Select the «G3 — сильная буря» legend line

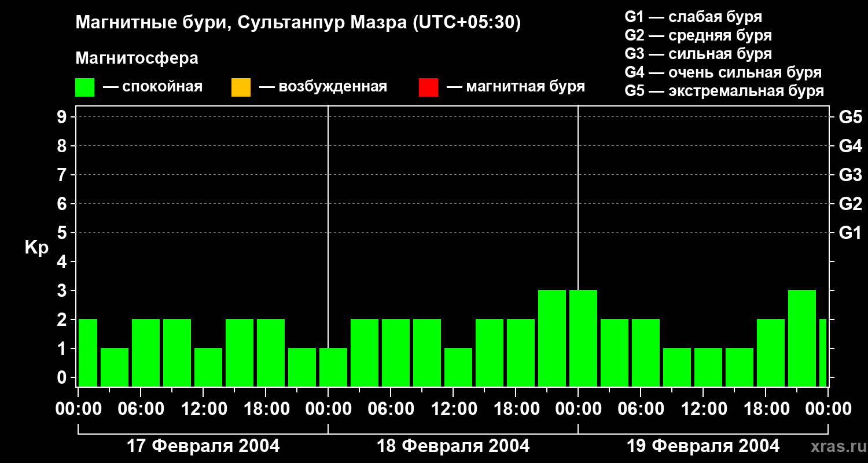698,54
